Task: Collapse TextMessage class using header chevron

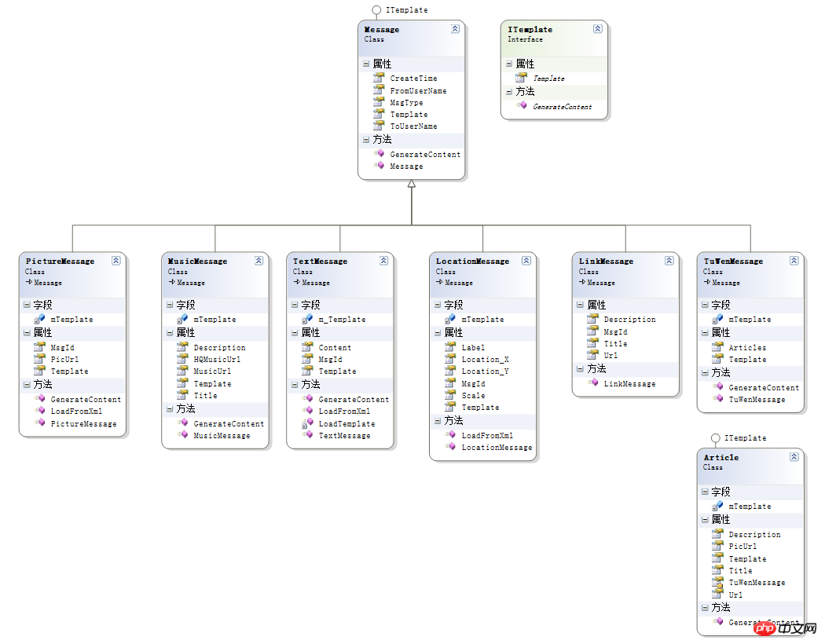Action: pos(383,261)
